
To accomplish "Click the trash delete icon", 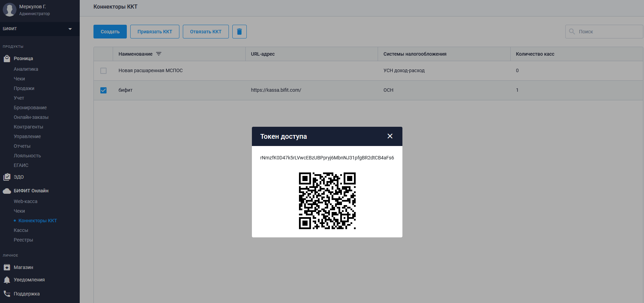I will pos(240,32).
